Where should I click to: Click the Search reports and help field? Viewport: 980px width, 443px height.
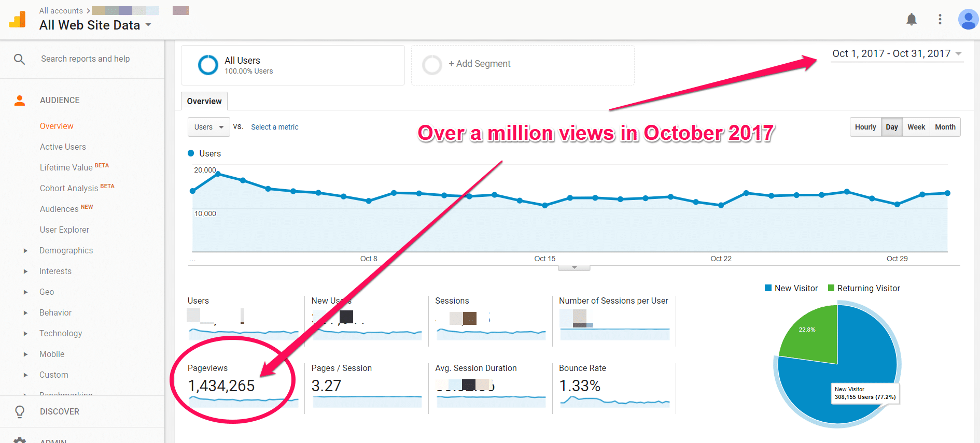(86, 59)
